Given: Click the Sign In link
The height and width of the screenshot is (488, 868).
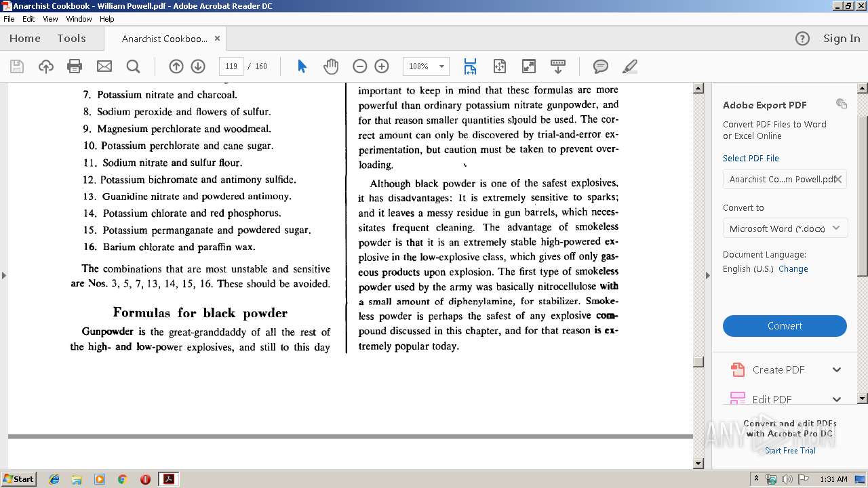Looking at the screenshot, I should point(842,39).
